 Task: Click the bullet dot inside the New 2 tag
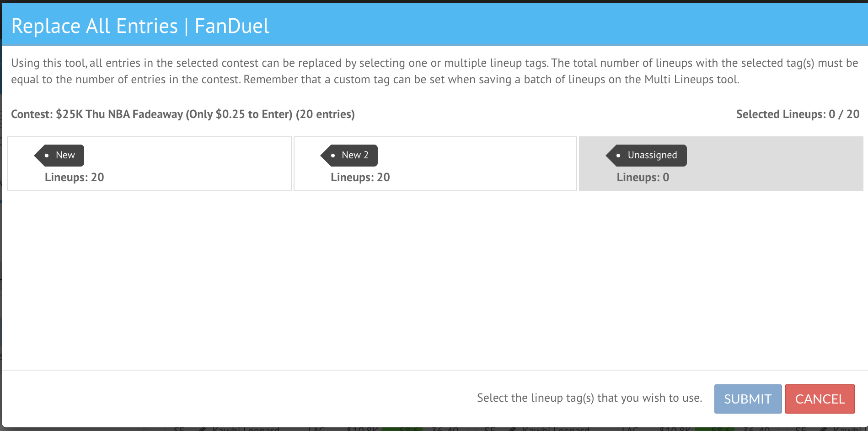click(333, 156)
